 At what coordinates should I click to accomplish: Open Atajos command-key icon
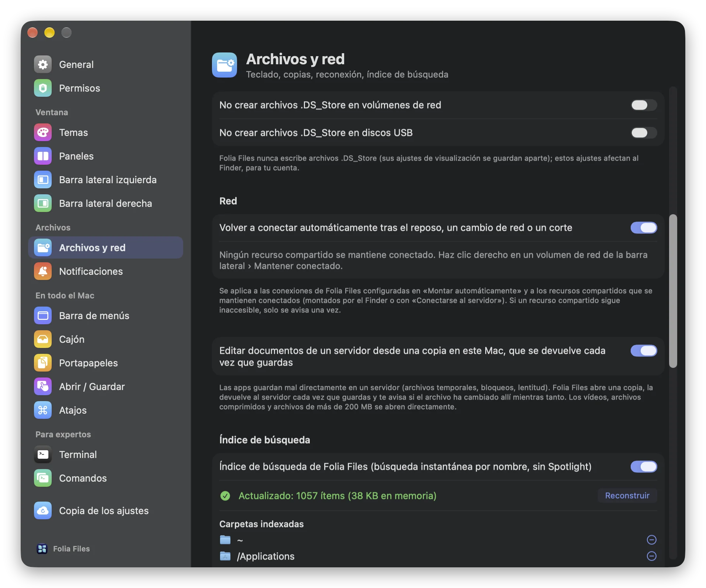(43, 410)
